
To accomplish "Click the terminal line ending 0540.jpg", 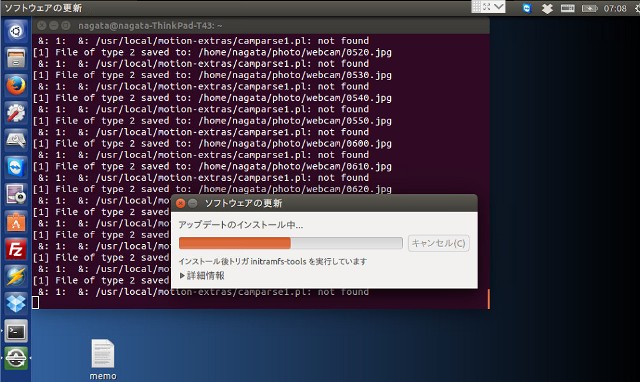I will pos(212,98).
